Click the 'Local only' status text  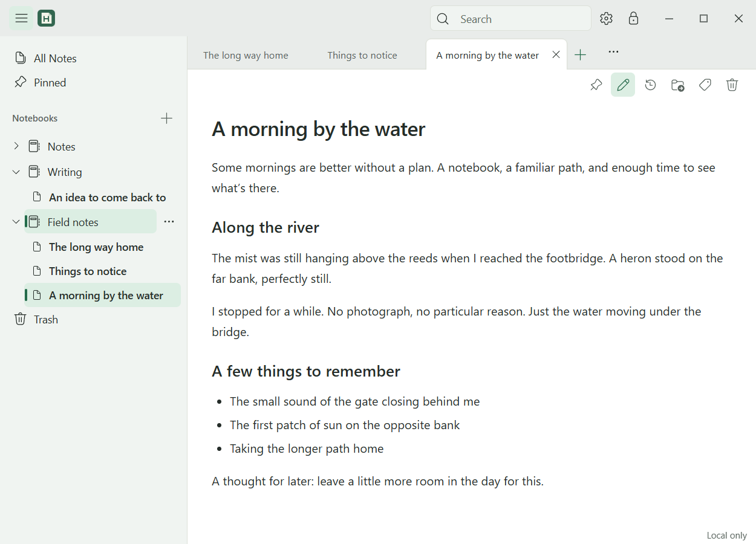[726, 536]
